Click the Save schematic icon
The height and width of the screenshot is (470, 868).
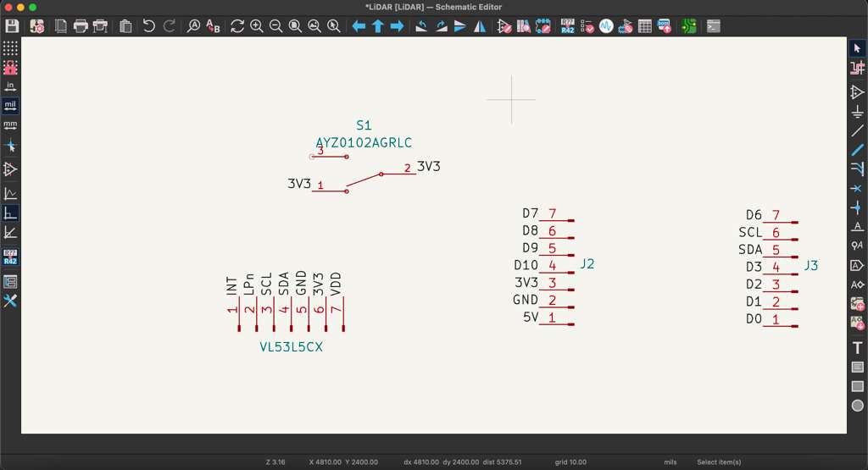pos(12,26)
